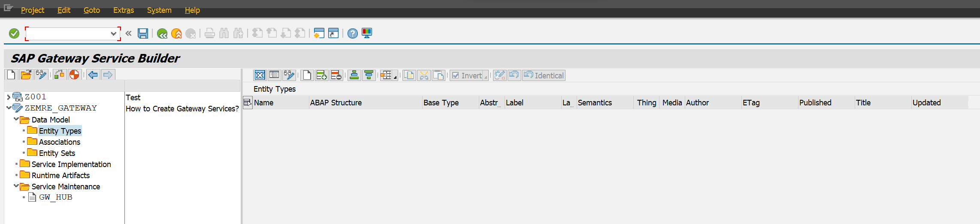This screenshot has height=224, width=980.
Task: Click the SAP window menu icon at top-left
Action: 8,8
